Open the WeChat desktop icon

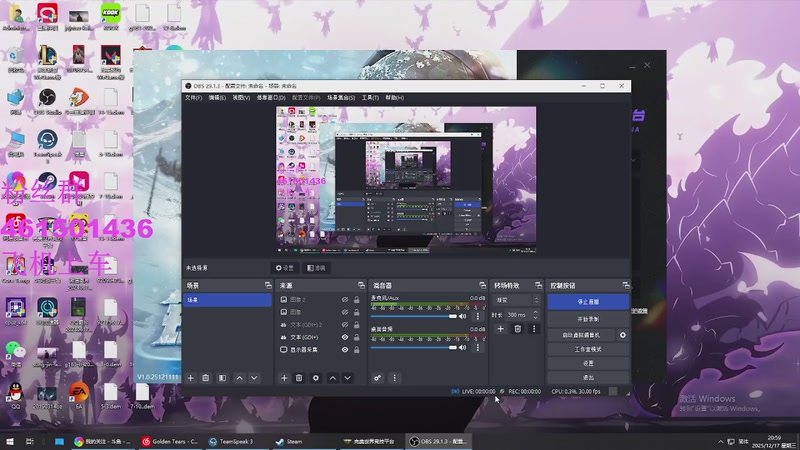(16, 354)
